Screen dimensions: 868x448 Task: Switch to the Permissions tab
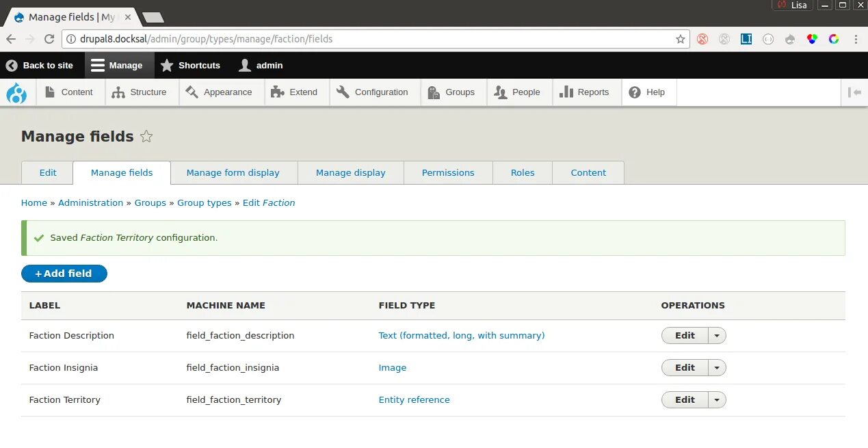coord(448,173)
